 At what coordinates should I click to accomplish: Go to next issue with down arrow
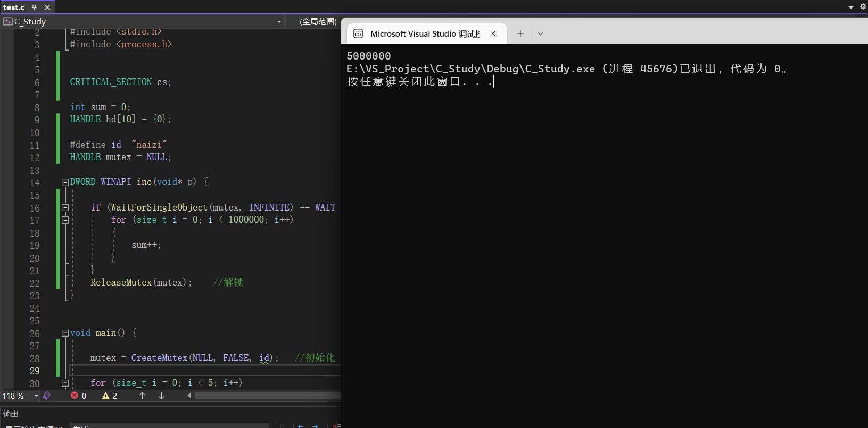tap(161, 396)
